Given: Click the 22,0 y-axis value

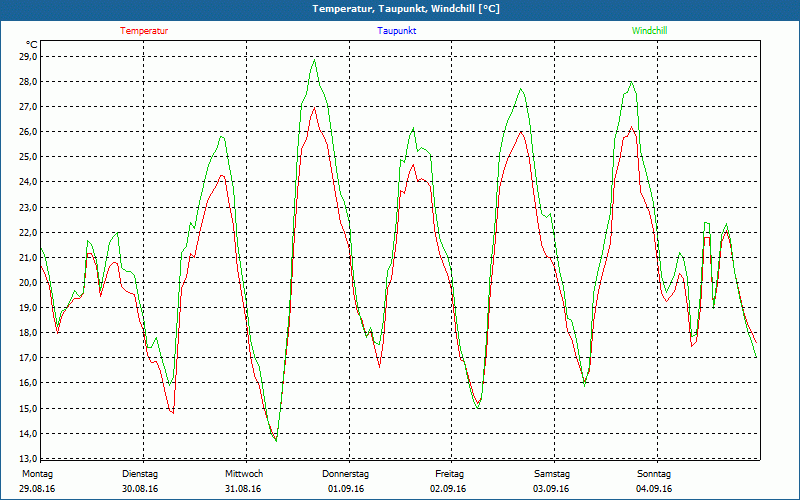Looking at the screenshot, I should 28,233.
